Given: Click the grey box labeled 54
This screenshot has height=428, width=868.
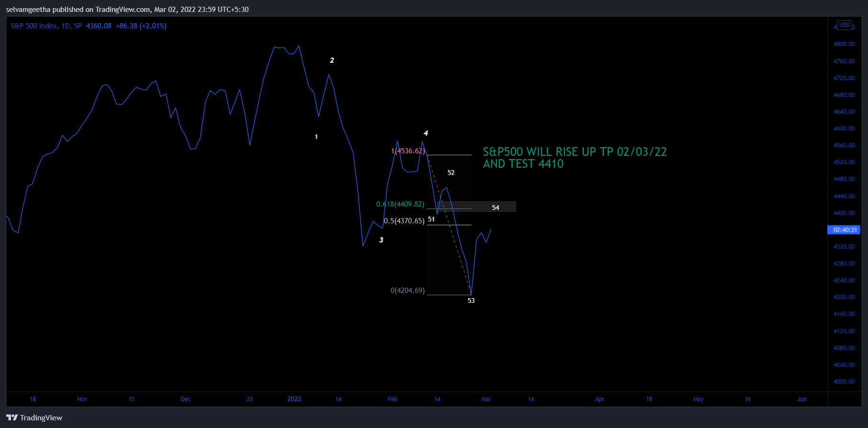Looking at the screenshot, I should click(x=477, y=207).
